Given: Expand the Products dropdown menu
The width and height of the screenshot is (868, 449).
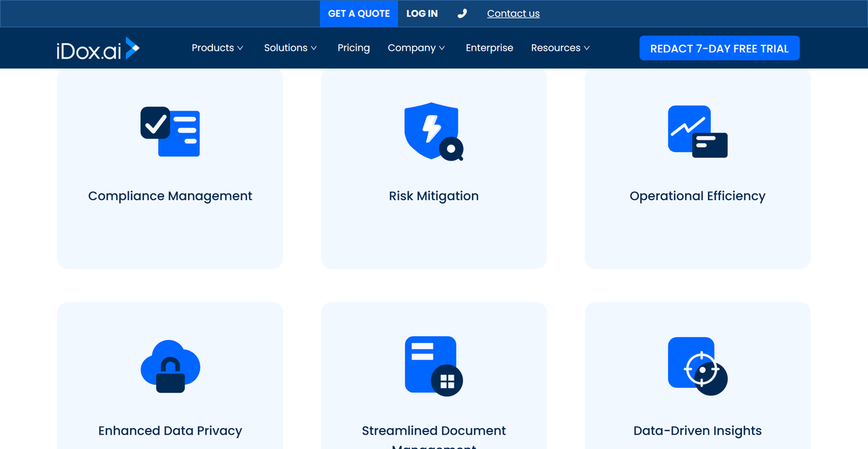Looking at the screenshot, I should [x=217, y=48].
